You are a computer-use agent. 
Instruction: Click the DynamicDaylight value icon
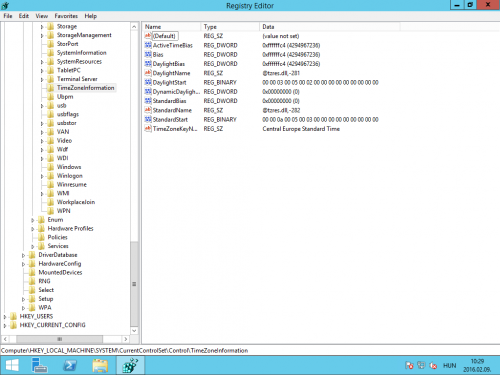click(x=148, y=91)
